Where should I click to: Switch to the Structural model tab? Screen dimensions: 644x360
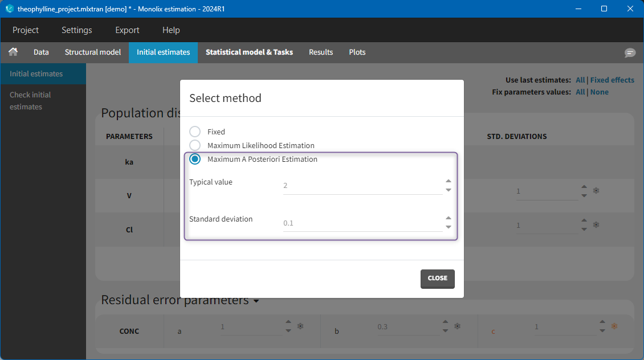point(92,52)
